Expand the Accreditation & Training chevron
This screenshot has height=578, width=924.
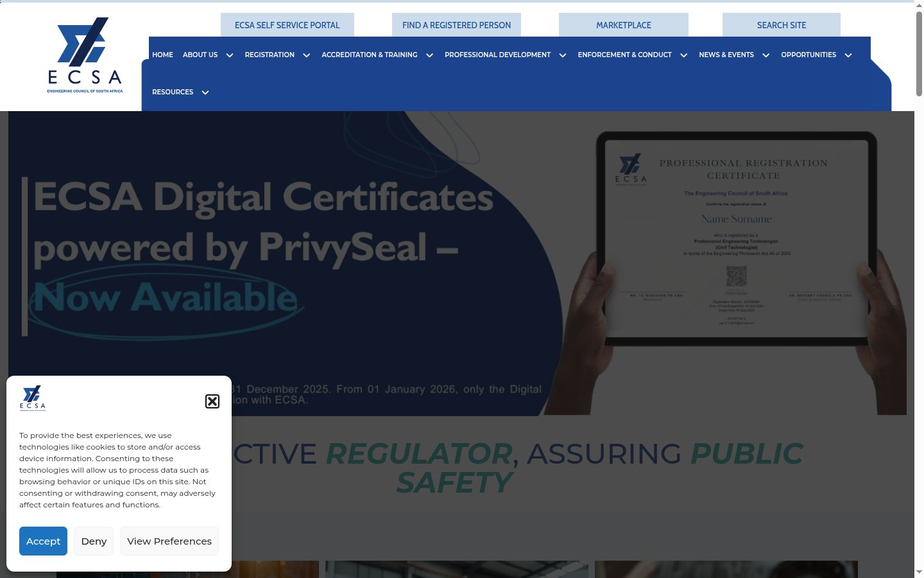[430, 55]
